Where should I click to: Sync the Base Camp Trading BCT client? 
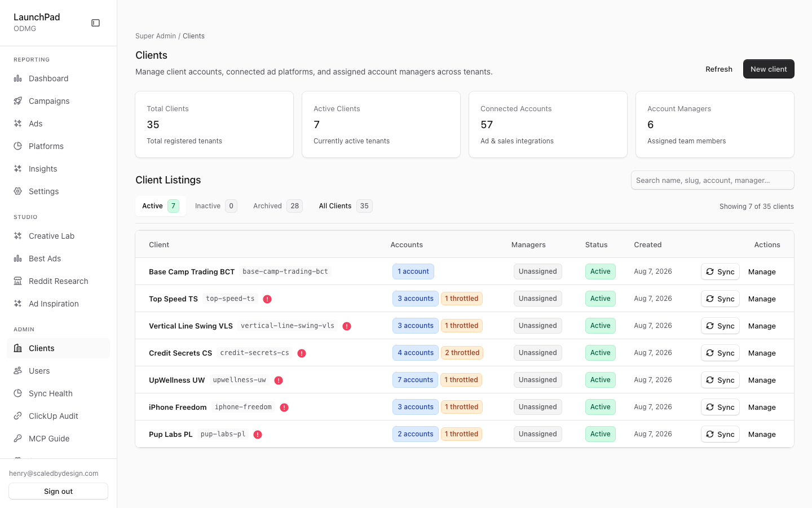pyautogui.click(x=720, y=271)
